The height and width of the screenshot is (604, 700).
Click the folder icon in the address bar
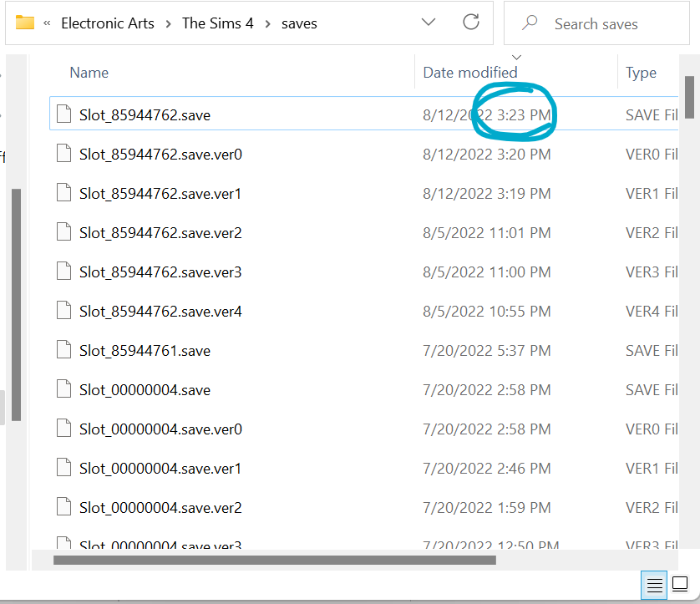[x=25, y=23]
